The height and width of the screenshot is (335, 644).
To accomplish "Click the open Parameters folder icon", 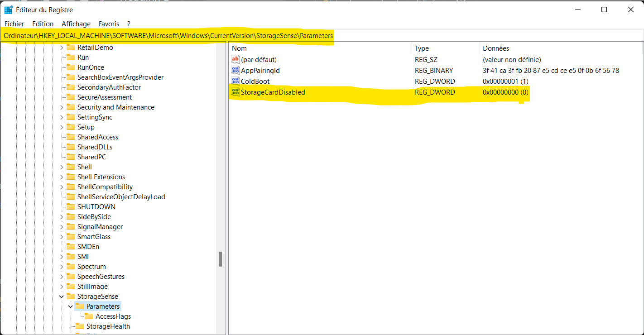I will [x=80, y=306].
